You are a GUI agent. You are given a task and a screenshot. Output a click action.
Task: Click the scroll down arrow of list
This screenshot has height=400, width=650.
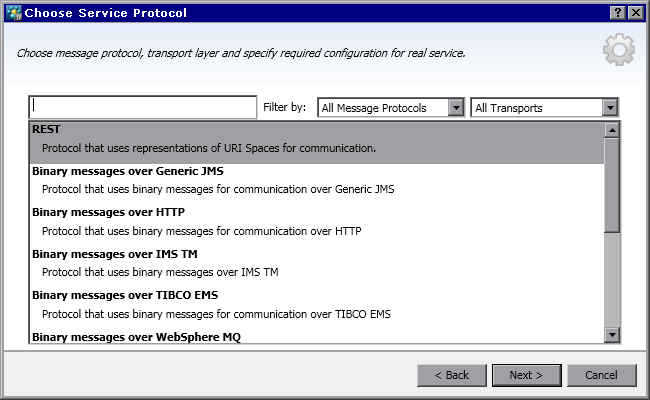coord(612,335)
